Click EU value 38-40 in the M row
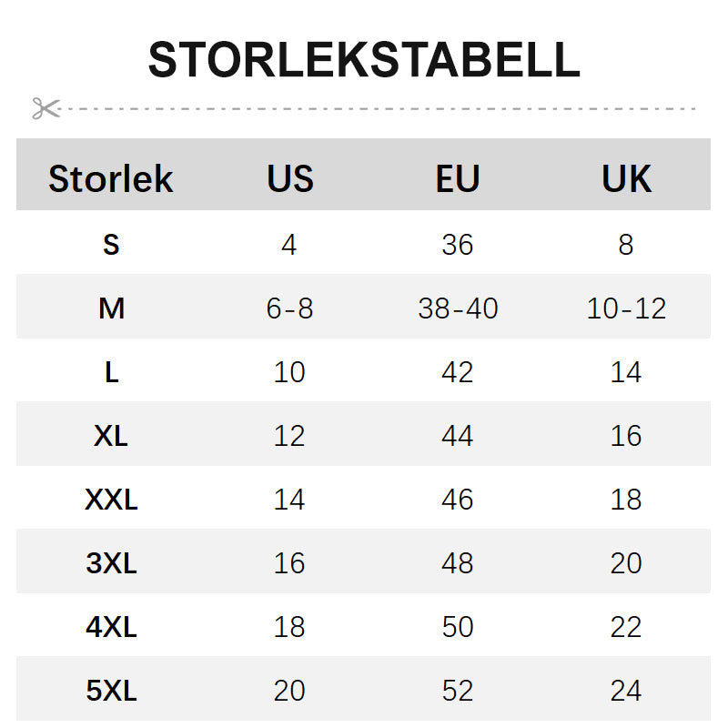This screenshot has width=728, height=728. click(458, 308)
